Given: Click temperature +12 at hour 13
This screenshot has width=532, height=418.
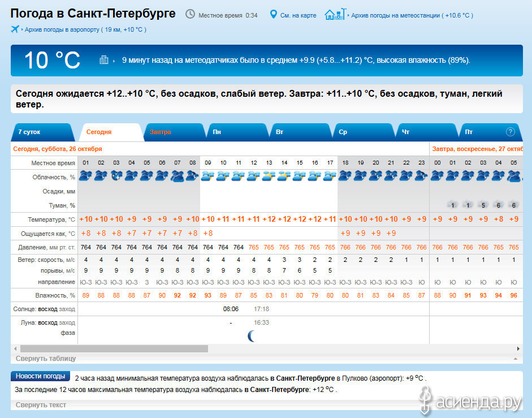Looking at the screenshot, I should [269, 219].
